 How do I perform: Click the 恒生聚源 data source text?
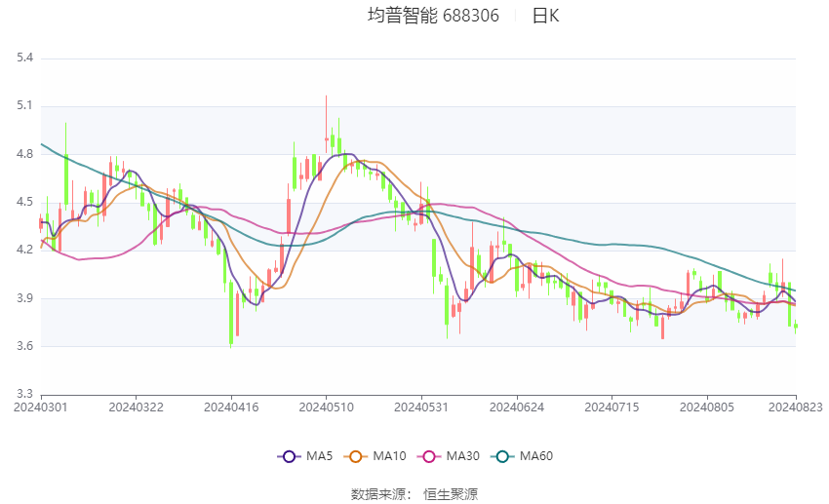point(451,494)
